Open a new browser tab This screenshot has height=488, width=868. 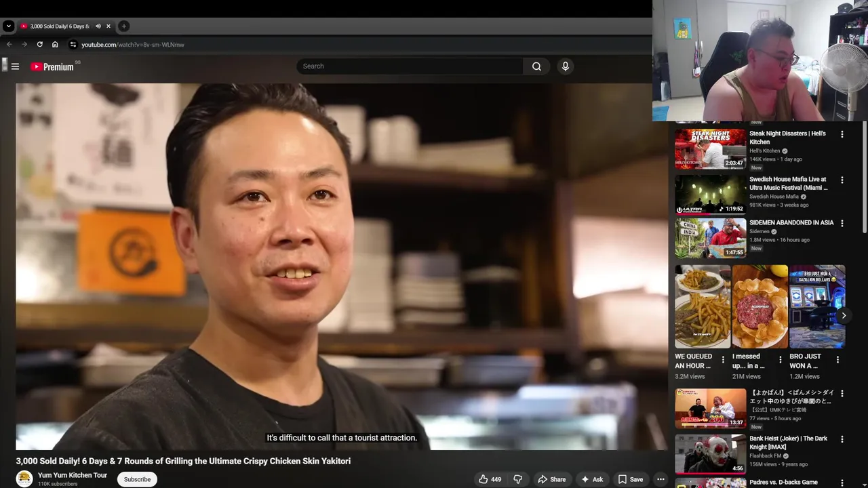(x=123, y=26)
